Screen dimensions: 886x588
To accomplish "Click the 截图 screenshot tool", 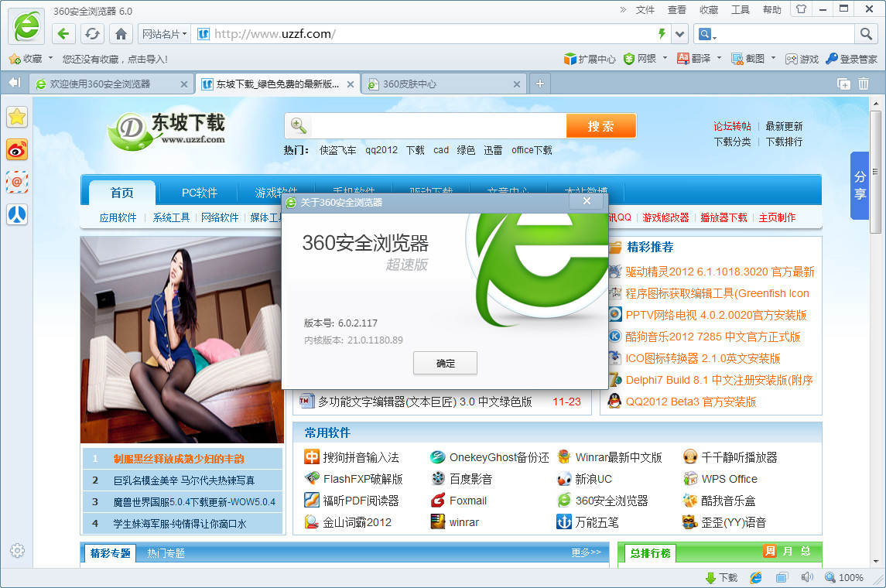I will coord(748,59).
